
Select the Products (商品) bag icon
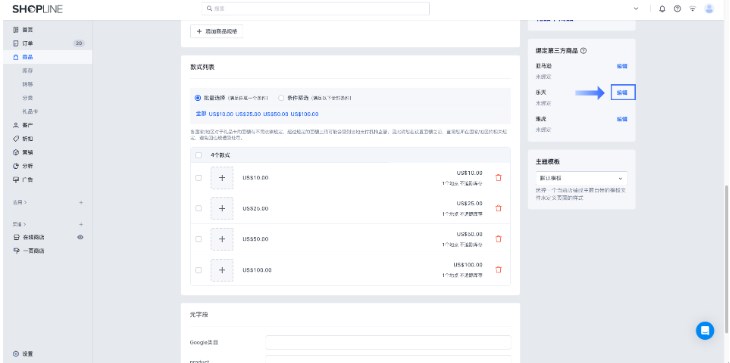pos(16,57)
